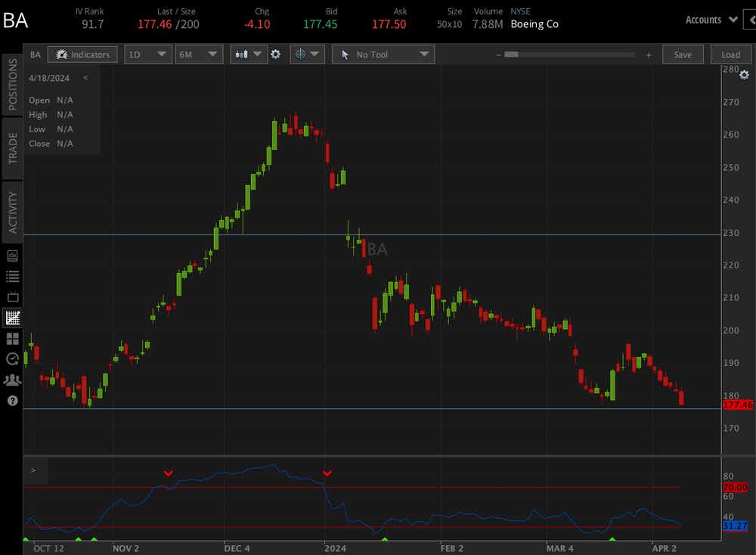Save the chart layout

683,54
